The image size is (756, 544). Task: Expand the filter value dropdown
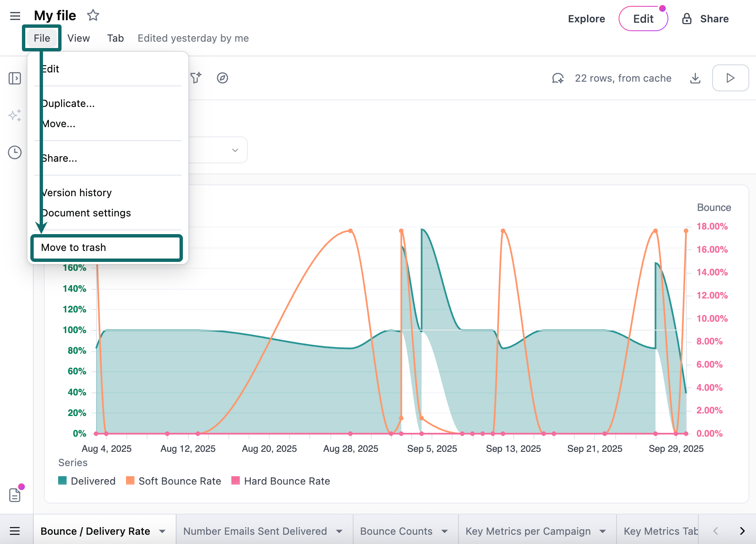pyautogui.click(x=235, y=150)
